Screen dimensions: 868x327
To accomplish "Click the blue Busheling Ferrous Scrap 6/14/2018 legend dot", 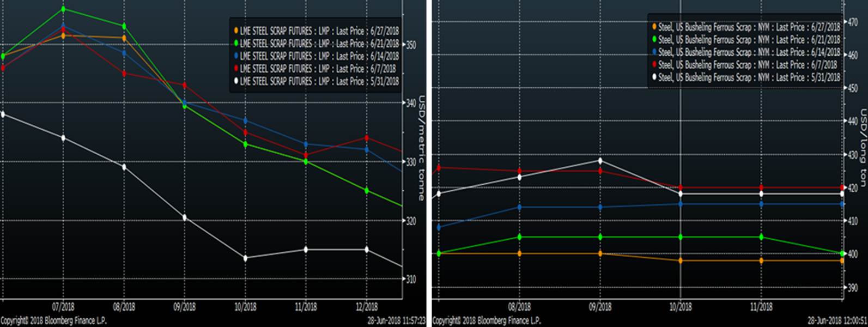I will pyautogui.click(x=654, y=52).
